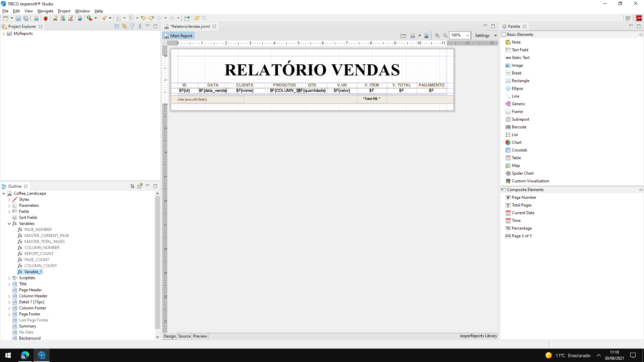Collapse the Variables tree node

[9, 224]
